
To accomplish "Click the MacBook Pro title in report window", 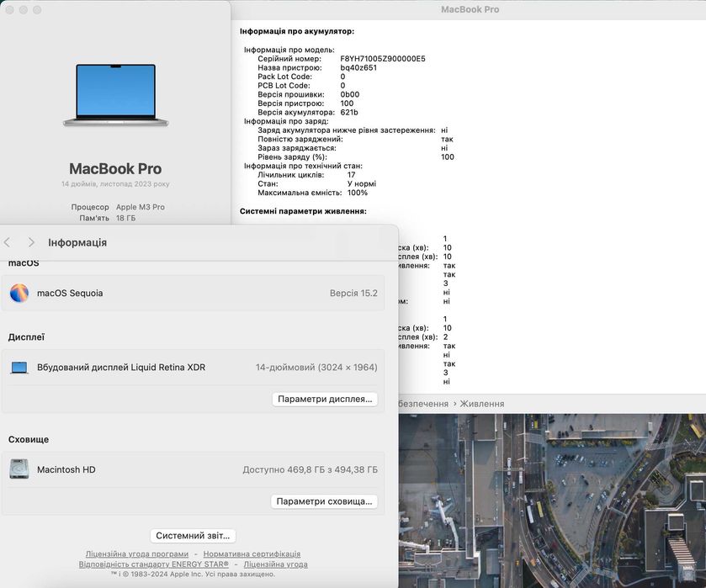I will tap(470, 9).
